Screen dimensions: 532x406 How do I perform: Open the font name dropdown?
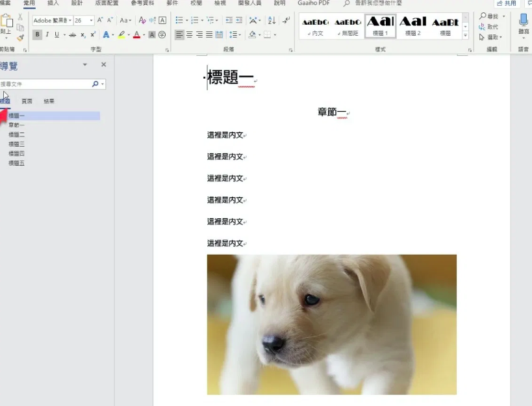pos(70,20)
